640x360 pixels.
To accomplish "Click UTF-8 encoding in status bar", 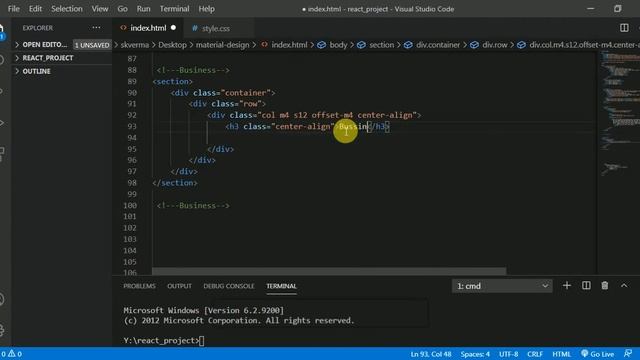I will (x=509, y=354).
